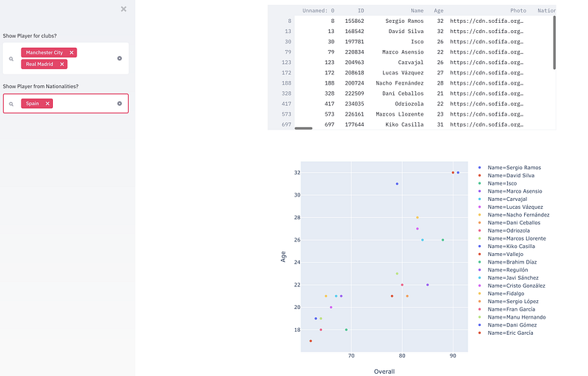Screen dimensions: 588x376
Task: Sort table by the ID column header
Action: point(360,10)
